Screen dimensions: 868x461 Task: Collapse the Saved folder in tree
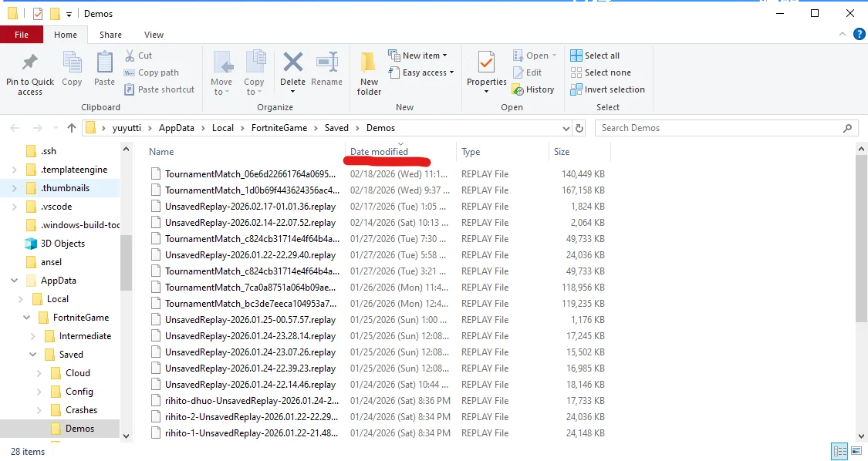[x=32, y=355]
